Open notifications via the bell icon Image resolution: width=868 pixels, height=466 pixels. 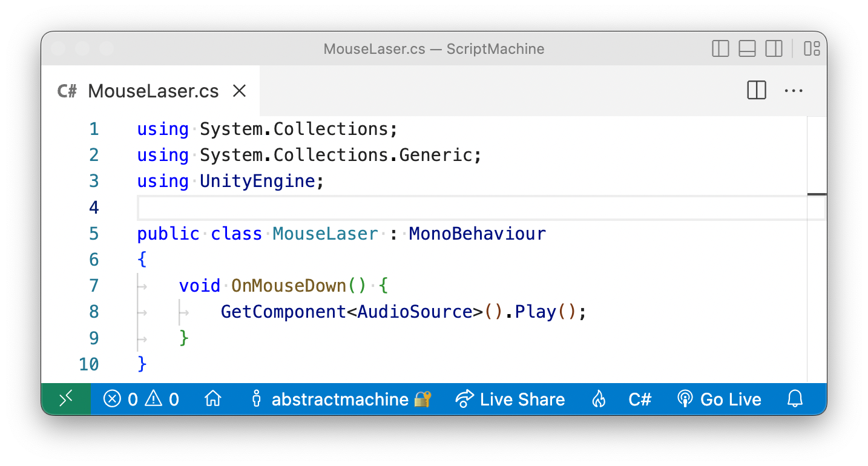click(x=795, y=399)
